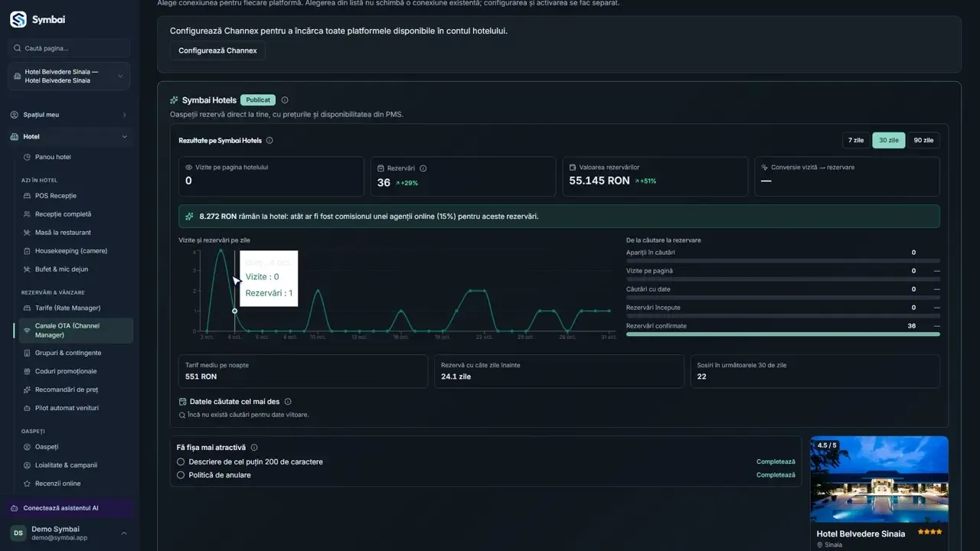Focus the Caută pagina search field

point(69,48)
